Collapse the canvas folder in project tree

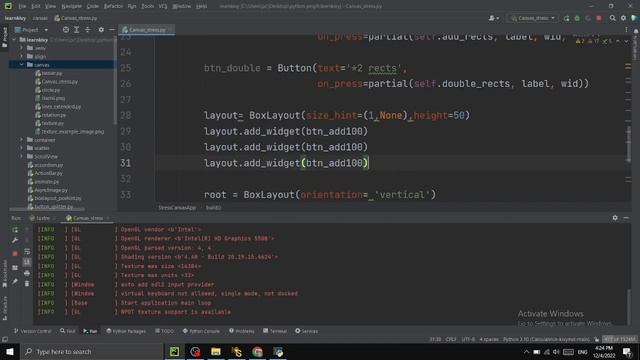pos(22,65)
